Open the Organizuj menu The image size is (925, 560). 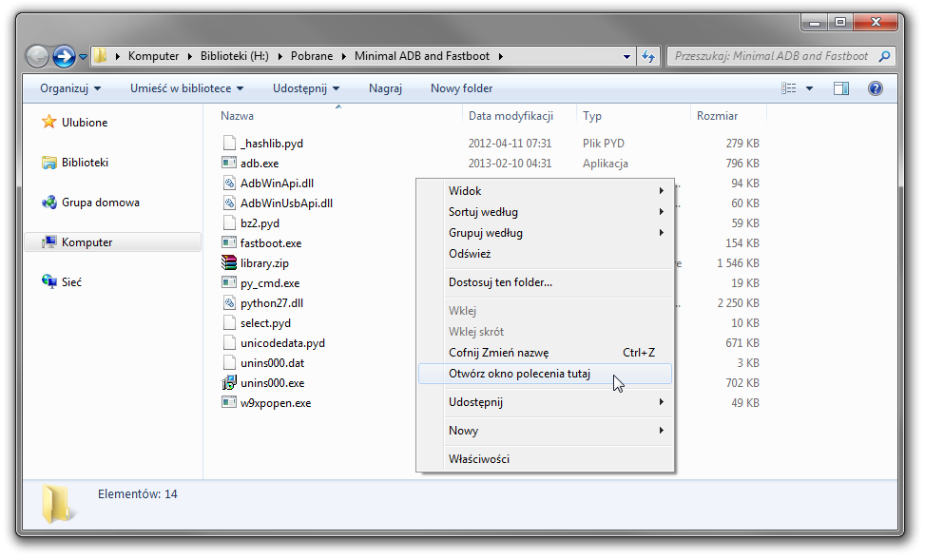coord(70,88)
